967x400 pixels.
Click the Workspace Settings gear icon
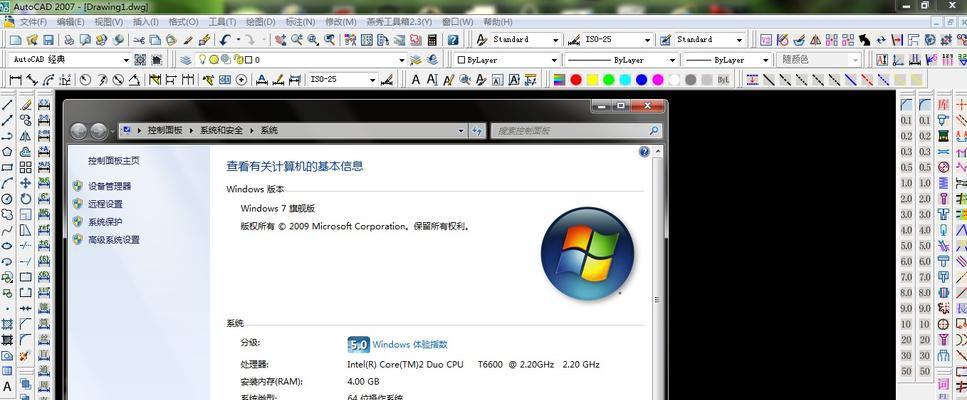pos(141,60)
